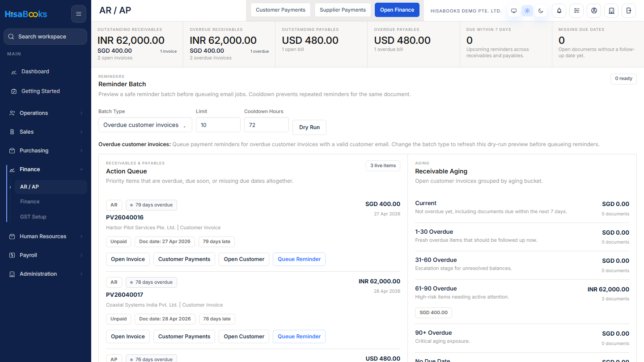Collapse the Finance sidebar section
Viewport: 644px width, 362px height.
tap(45, 169)
